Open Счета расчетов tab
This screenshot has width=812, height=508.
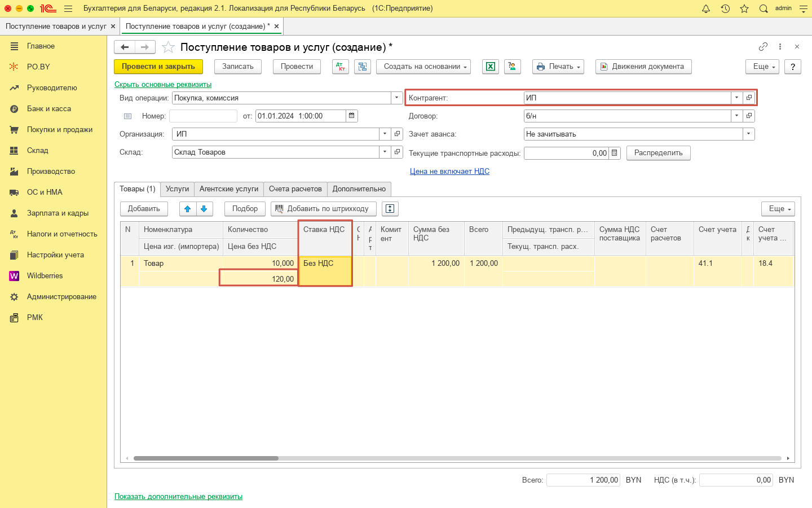click(295, 189)
